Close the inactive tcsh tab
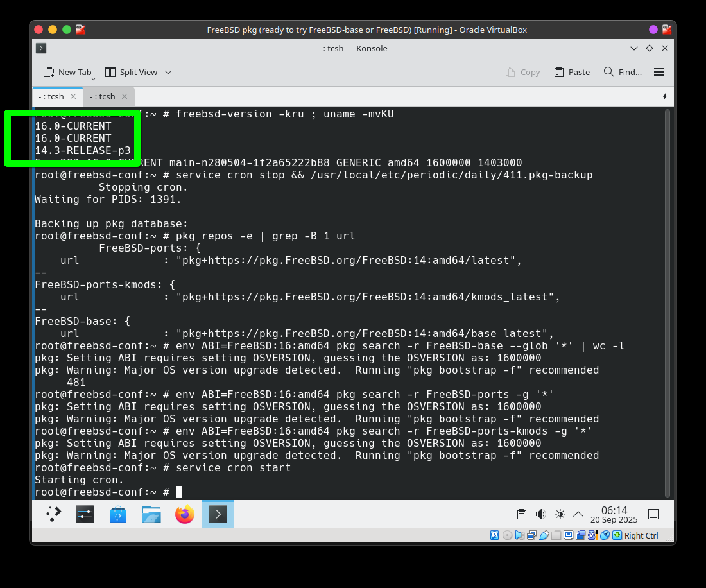This screenshot has height=588, width=706. click(x=125, y=96)
